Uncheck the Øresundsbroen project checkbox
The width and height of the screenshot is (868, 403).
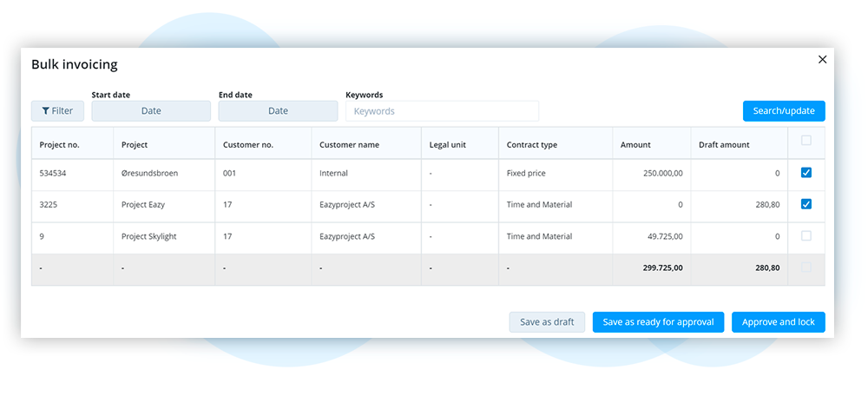(x=806, y=173)
